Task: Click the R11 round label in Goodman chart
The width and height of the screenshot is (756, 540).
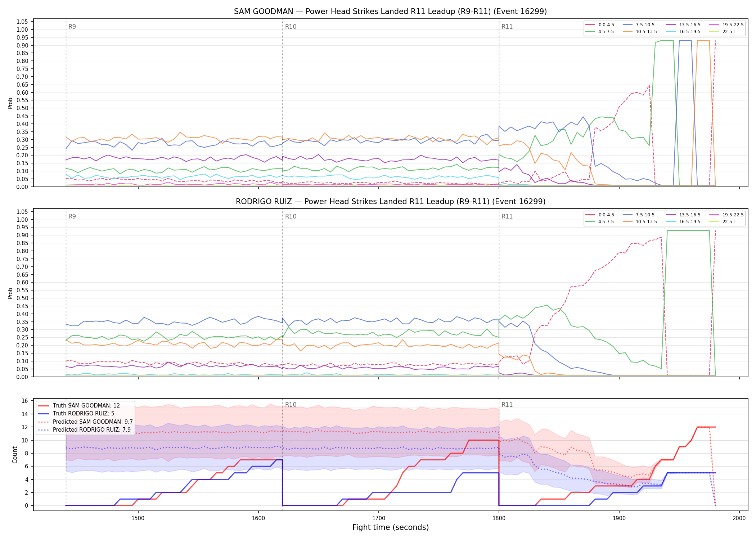Action: pos(507,27)
